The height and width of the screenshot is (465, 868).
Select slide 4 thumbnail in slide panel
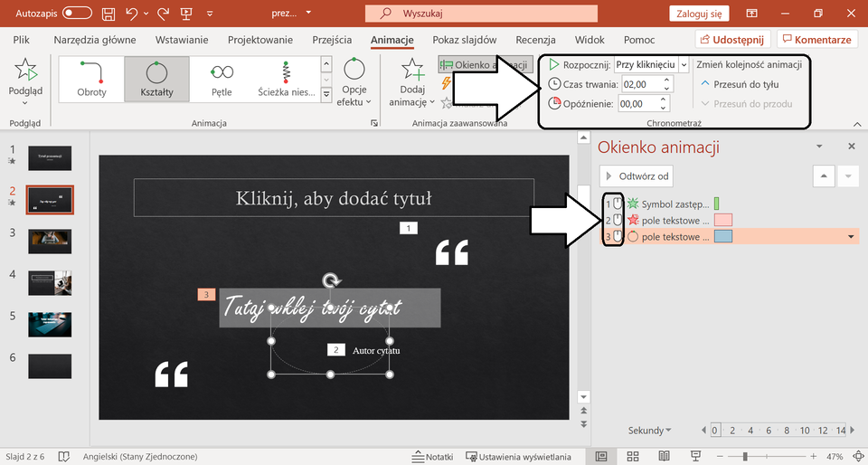click(50, 282)
